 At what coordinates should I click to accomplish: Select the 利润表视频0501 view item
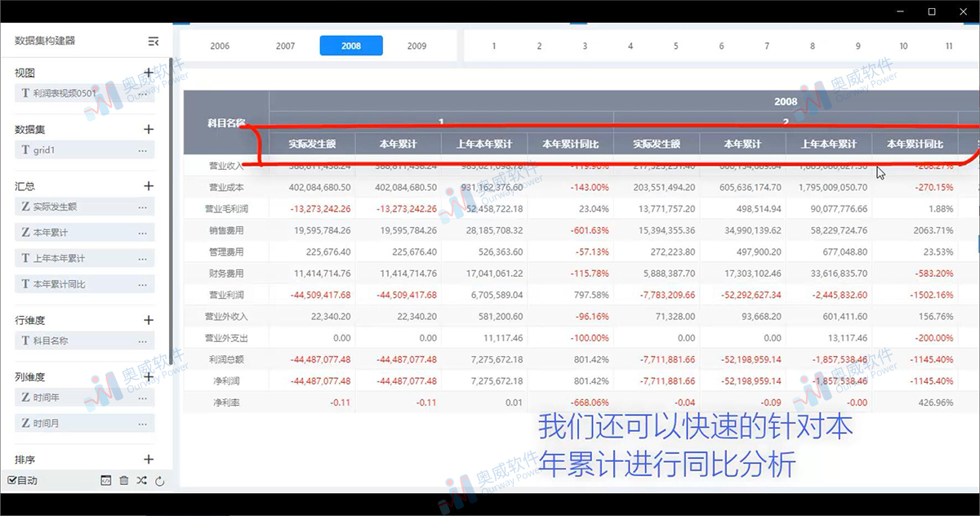coord(85,93)
